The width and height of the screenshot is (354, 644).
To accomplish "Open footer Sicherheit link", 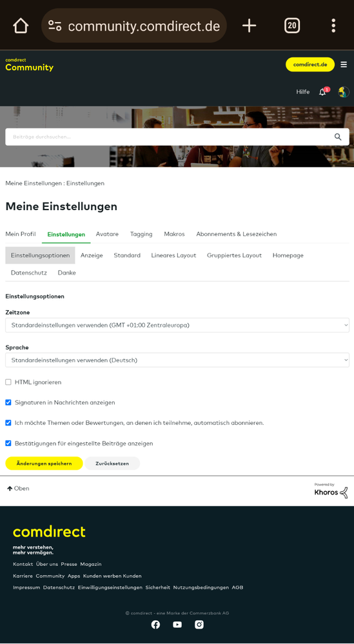I will point(158,588).
